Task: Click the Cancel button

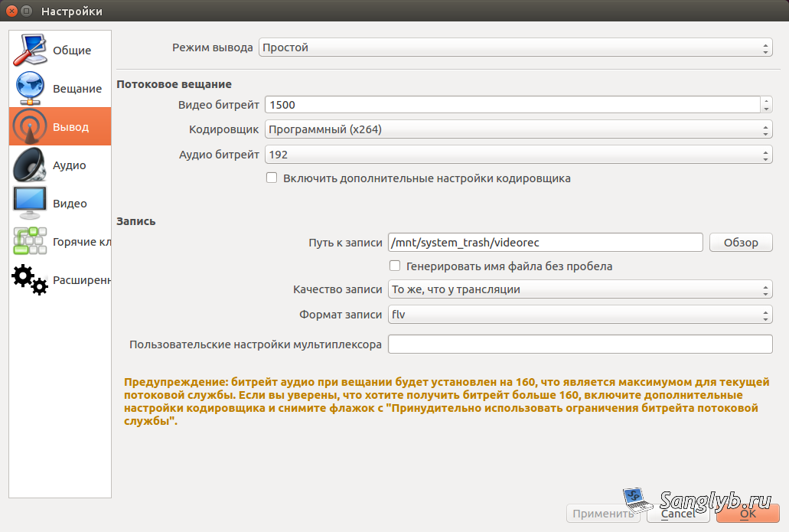Action: [x=678, y=514]
